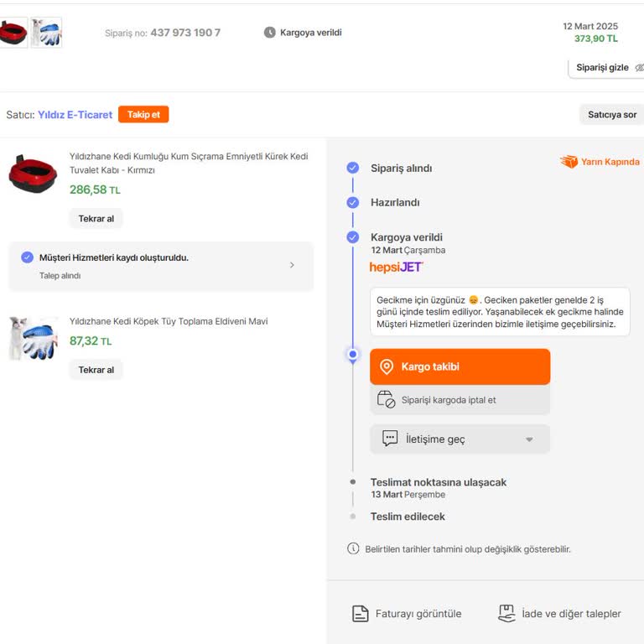Select Siparişi kargoda iptal et option
Screen dimensions: 644x644
[460, 400]
